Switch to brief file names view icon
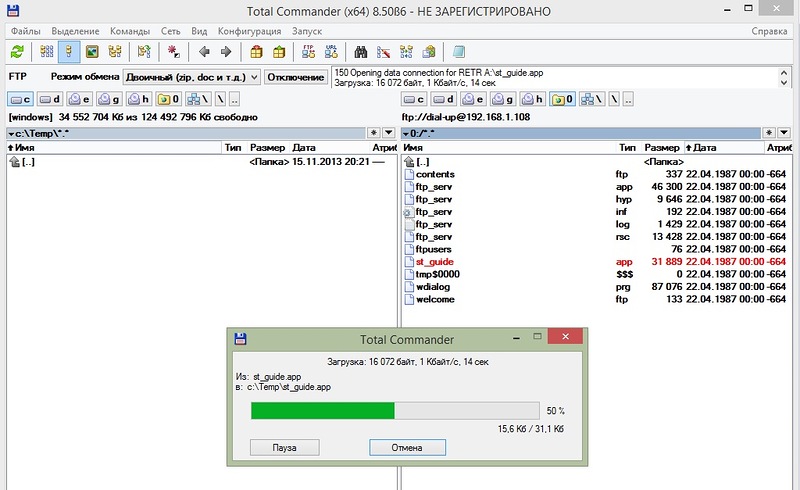 click(46, 52)
